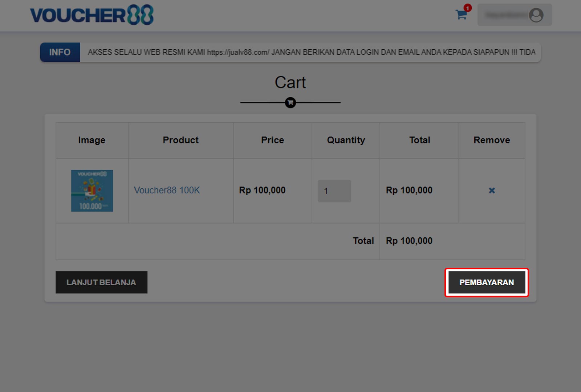Open the Voucher88 100K product link

coord(167,190)
